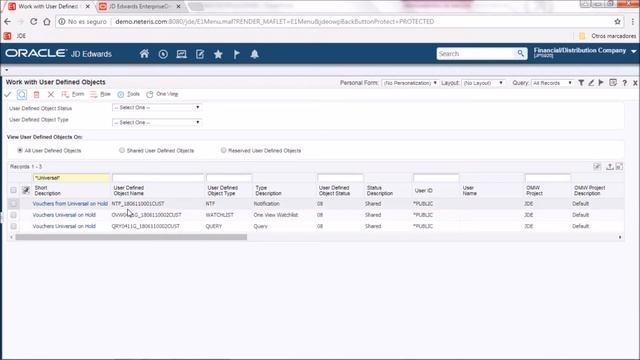Viewport: 640px width, 360px height.
Task: Click the Close X toolbar icon
Action: (51, 94)
